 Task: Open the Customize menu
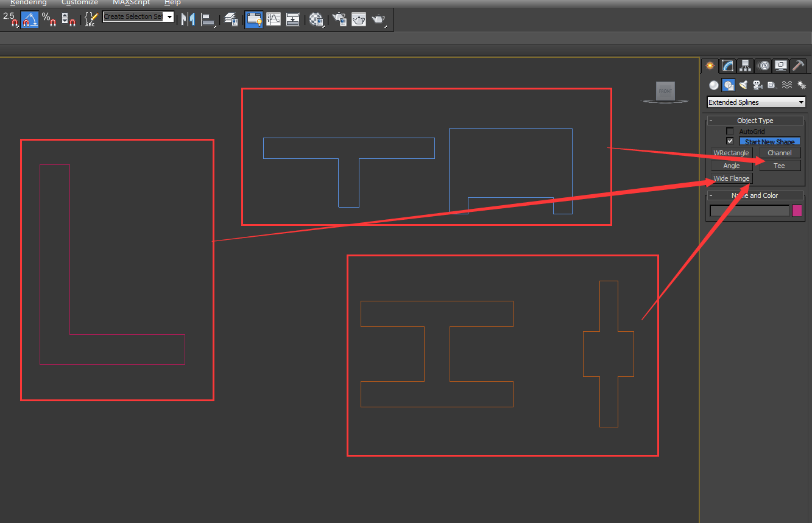(80, 2)
